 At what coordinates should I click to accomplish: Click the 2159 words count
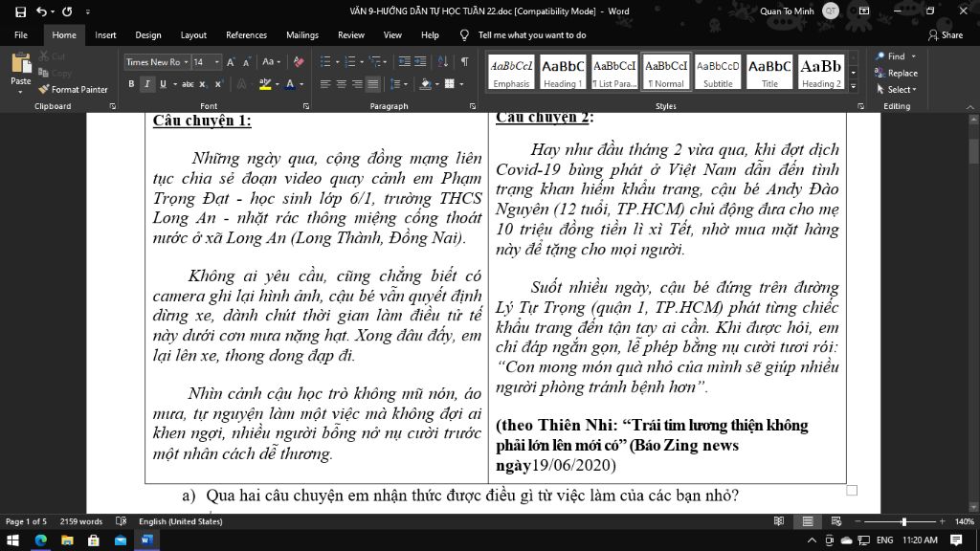80,521
